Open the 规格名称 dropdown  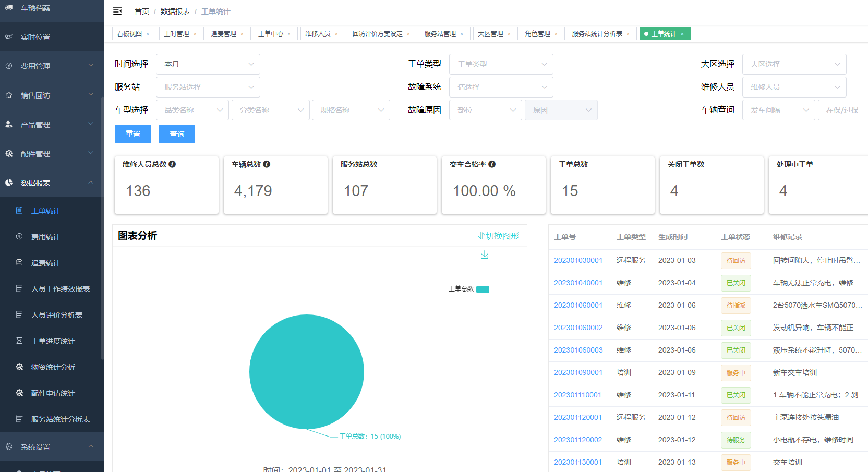(x=351, y=110)
